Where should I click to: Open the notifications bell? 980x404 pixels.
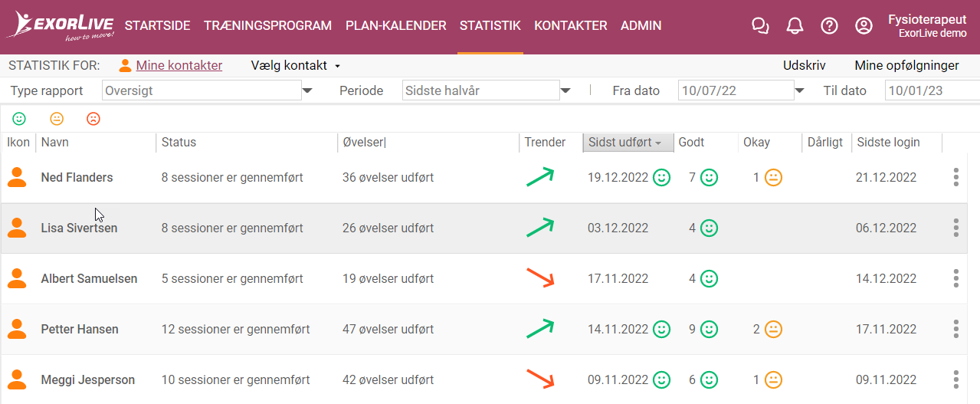tap(795, 26)
